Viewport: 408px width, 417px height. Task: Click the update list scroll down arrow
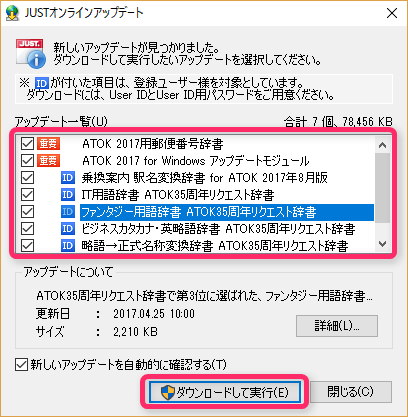[x=382, y=244]
